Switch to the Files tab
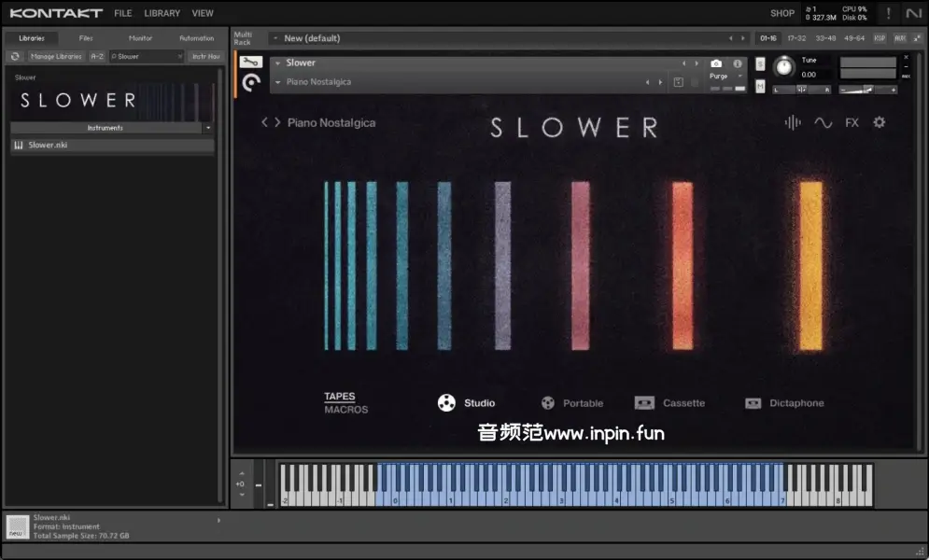The height and width of the screenshot is (560, 929). (x=86, y=38)
